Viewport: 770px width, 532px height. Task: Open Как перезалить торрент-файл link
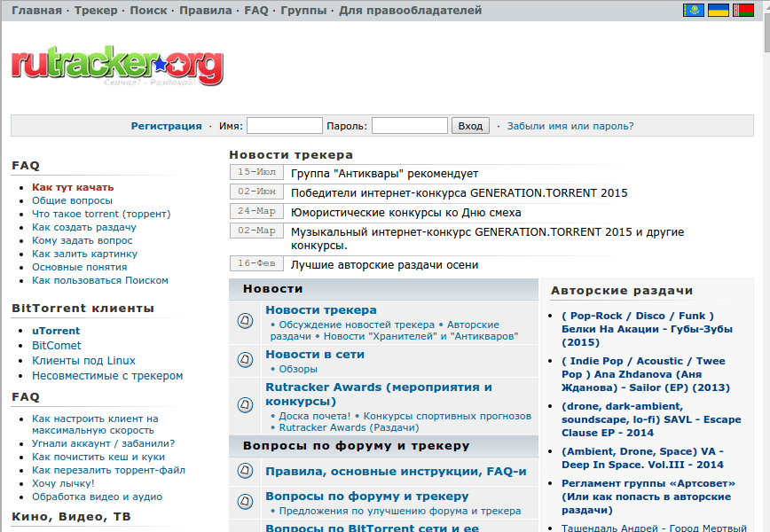click(x=108, y=470)
